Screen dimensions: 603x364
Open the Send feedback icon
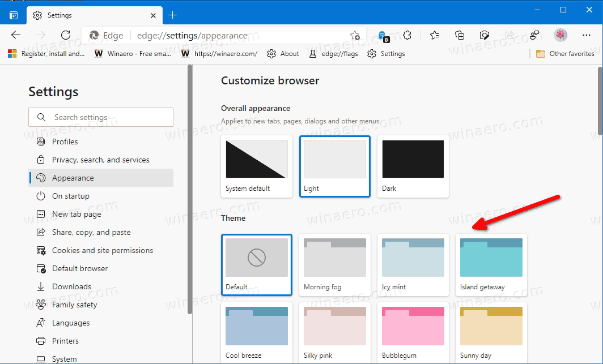[x=534, y=35]
